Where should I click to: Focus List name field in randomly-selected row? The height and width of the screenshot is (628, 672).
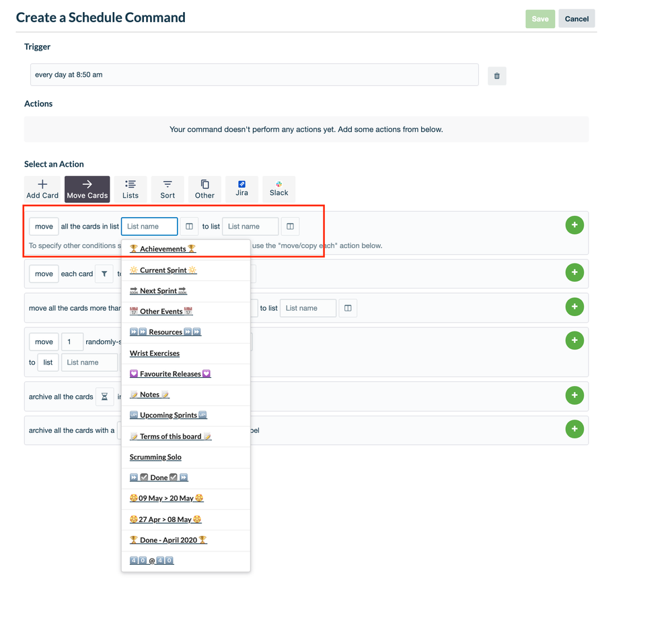(x=89, y=362)
